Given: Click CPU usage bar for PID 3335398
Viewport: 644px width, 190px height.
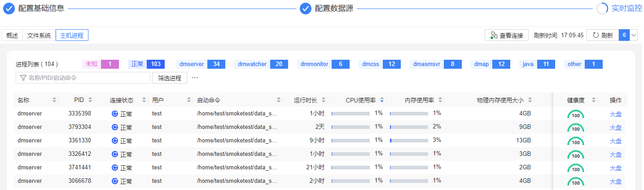Looking at the screenshot, I should click(350, 114).
